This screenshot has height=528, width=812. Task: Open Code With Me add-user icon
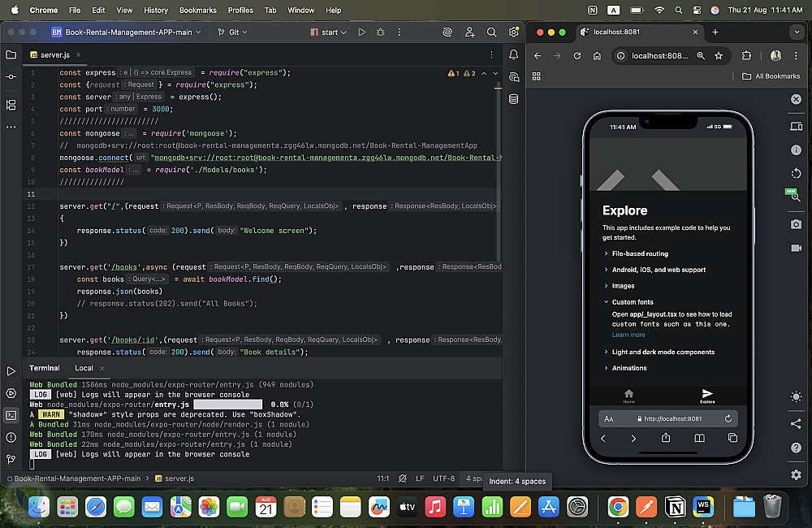coord(469,32)
